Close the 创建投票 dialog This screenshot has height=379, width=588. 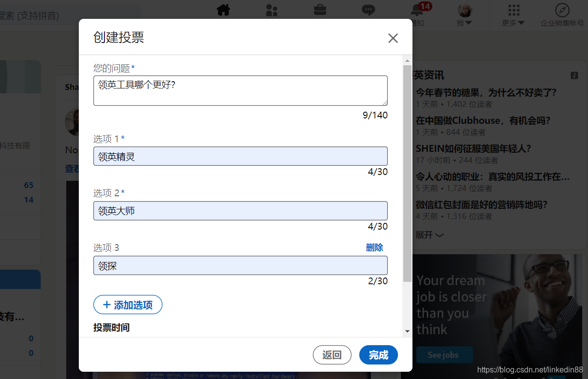coord(393,38)
